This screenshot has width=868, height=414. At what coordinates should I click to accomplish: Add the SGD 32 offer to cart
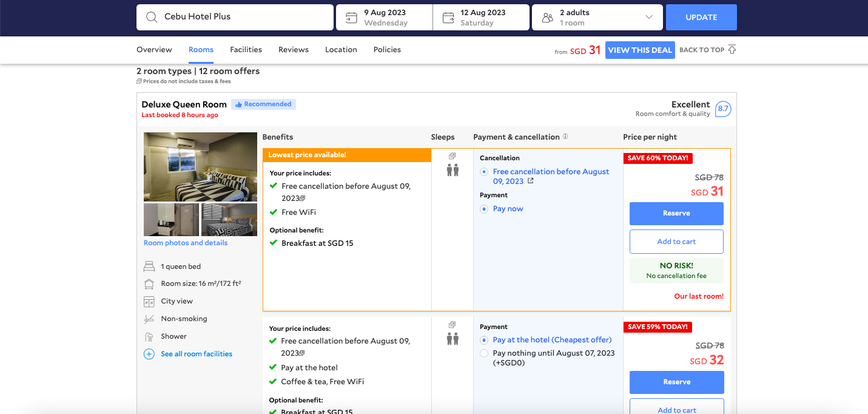(676, 407)
